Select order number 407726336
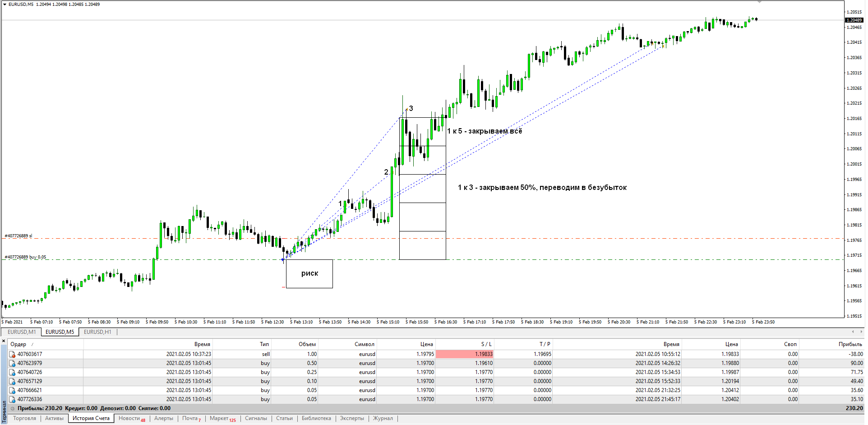The height and width of the screenshot is (425, 868). [30, 399]
